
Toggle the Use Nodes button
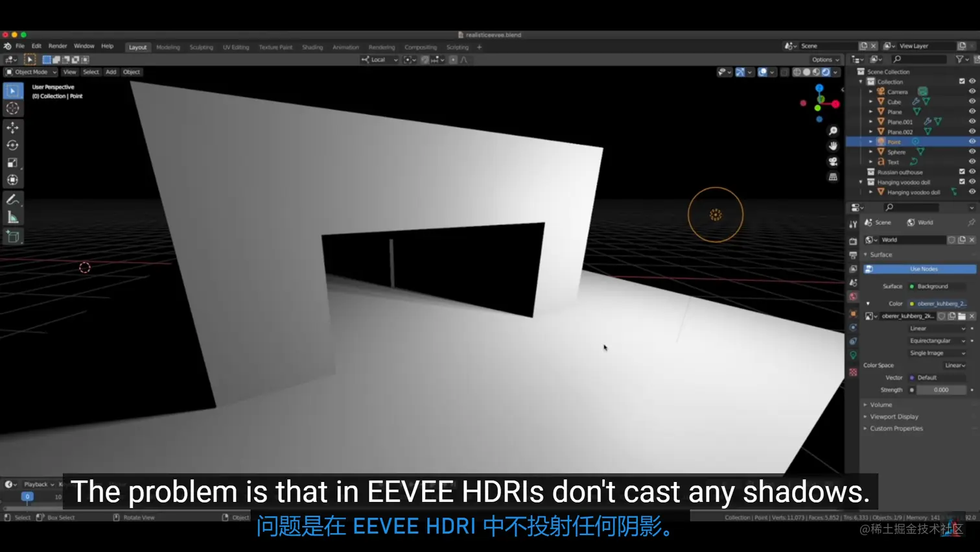coord(920,269)
